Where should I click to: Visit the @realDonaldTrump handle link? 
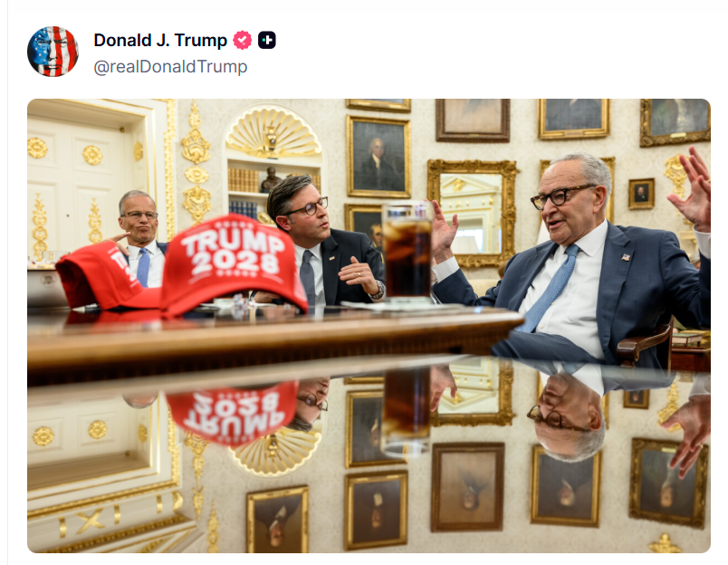pos(170,66)
